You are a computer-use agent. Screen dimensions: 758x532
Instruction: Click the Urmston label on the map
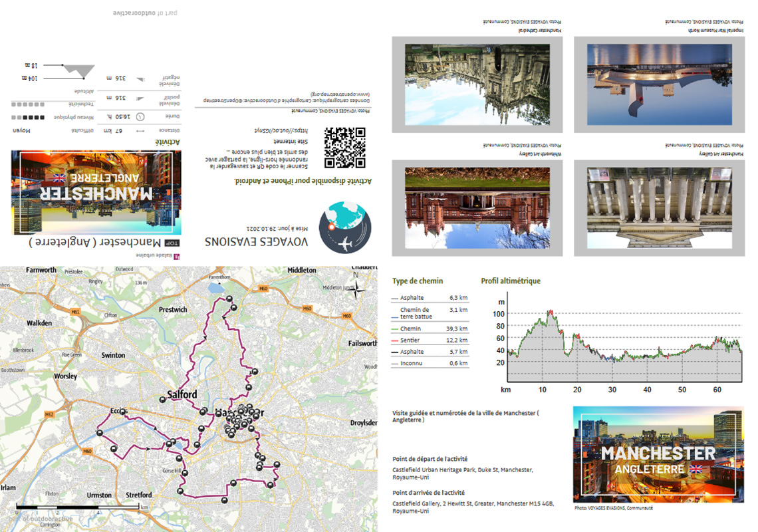[99, 495]
